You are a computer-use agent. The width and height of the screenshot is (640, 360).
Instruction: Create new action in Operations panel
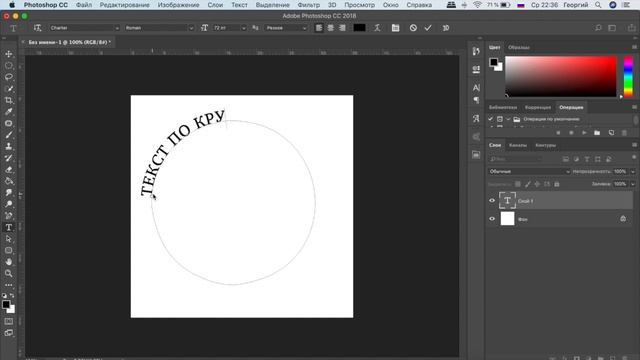point(611,133)
